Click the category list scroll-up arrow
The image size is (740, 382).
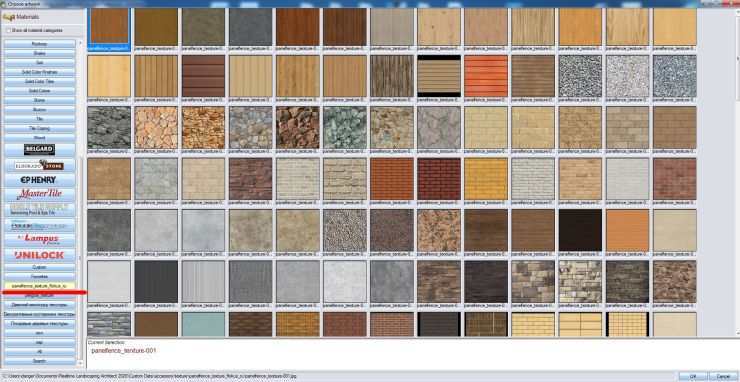click(81, 42)
